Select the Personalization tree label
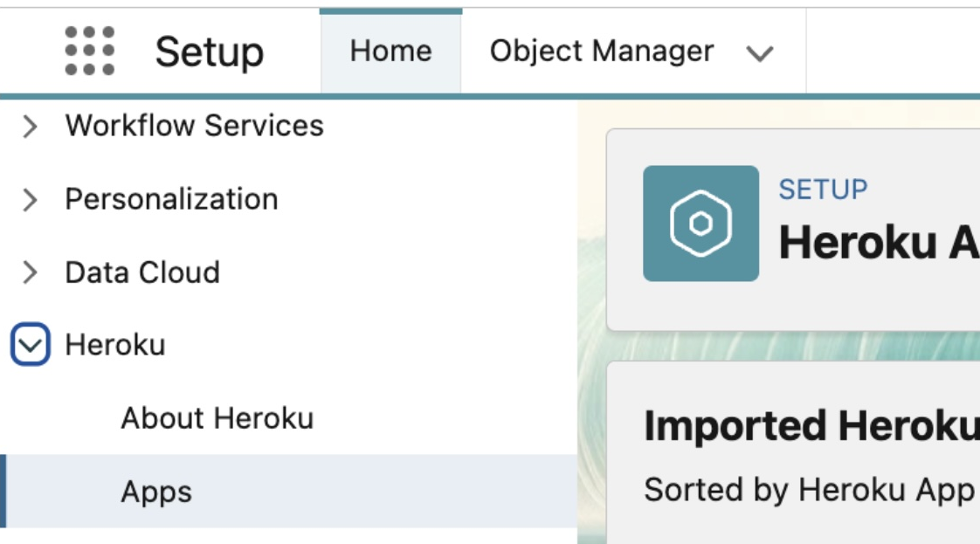 pyautogui.click(x=171, y=199)
